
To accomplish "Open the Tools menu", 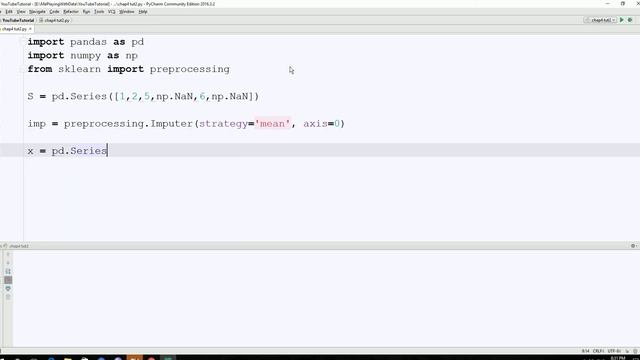I will tap(99, 12).
